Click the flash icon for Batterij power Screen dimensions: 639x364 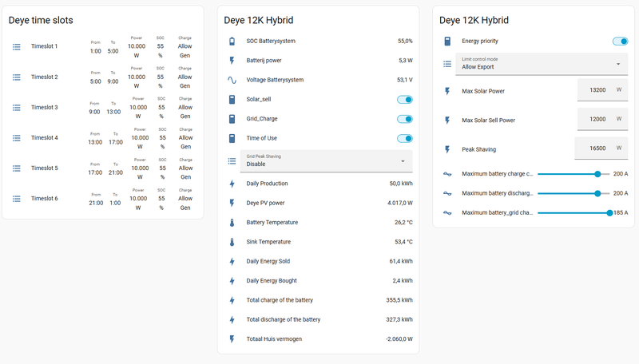pos(232,61)
